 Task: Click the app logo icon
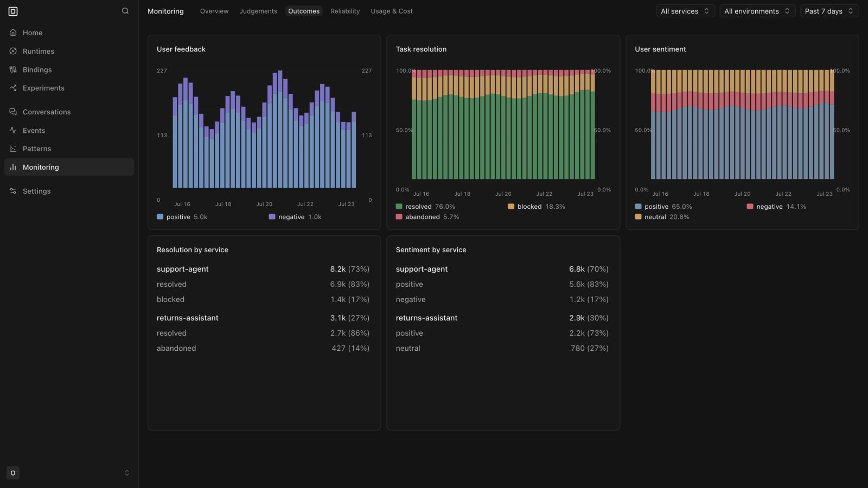coord(13,11)
